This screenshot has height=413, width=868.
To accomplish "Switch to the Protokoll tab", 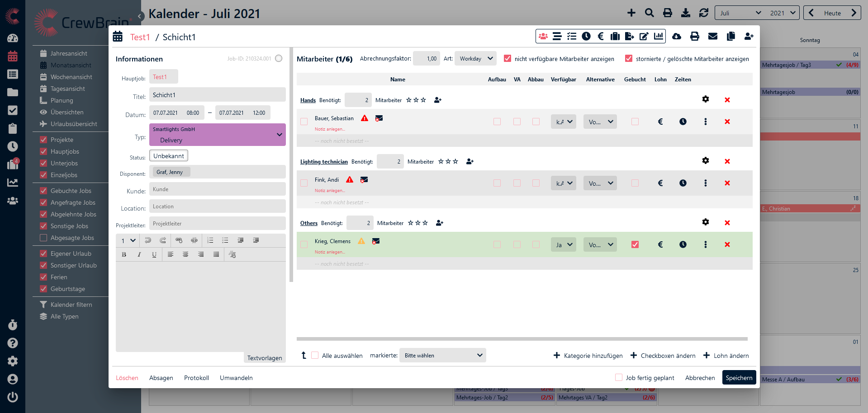I will click(x=196, y=378).
